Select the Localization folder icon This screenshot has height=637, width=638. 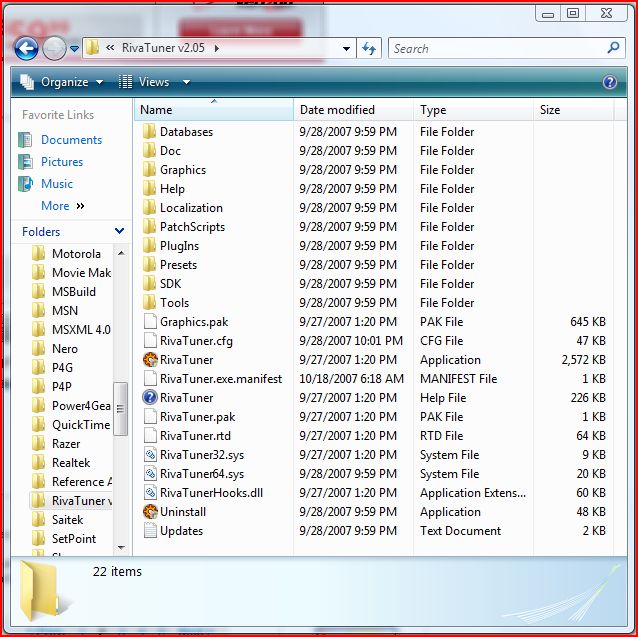[149, 207]
